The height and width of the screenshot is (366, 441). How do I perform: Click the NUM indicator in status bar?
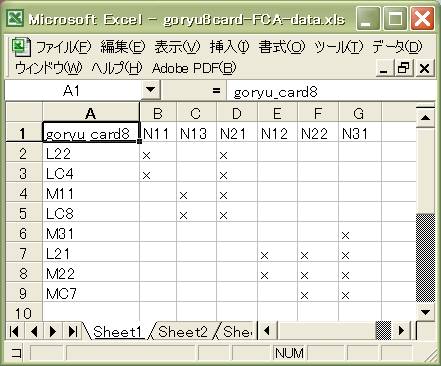pyautogui.click(x=289, y=353)
